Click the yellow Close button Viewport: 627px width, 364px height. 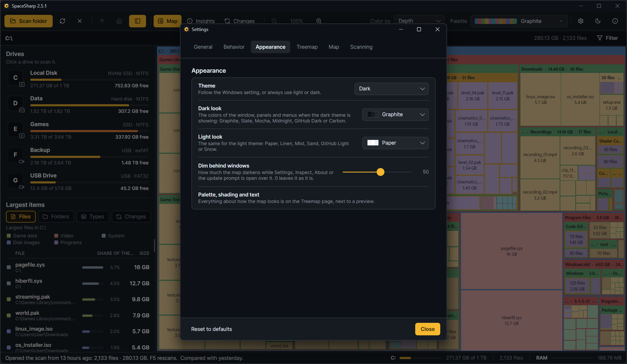[x=428, y=329]
